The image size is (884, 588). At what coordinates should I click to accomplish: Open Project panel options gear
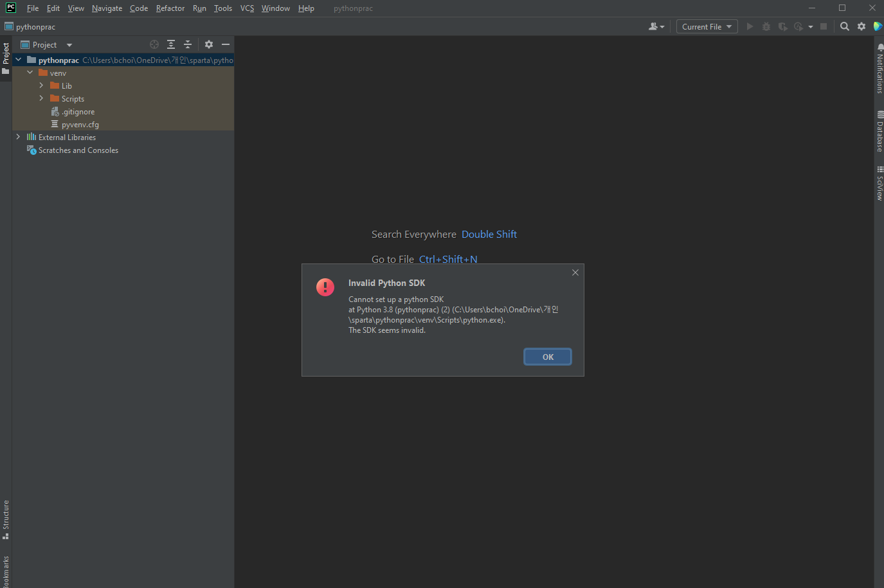coord(209,44)
